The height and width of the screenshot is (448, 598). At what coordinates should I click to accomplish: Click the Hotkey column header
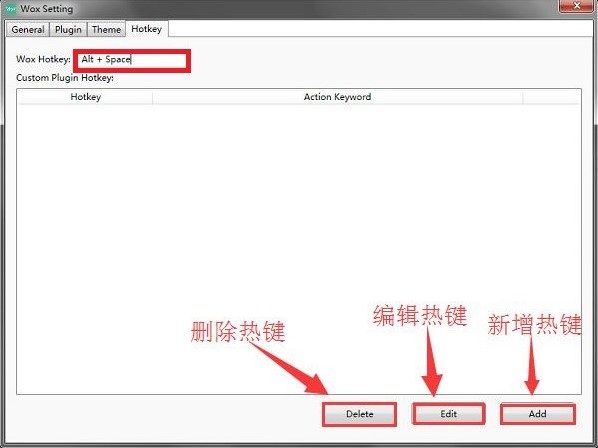click(85, 97)
